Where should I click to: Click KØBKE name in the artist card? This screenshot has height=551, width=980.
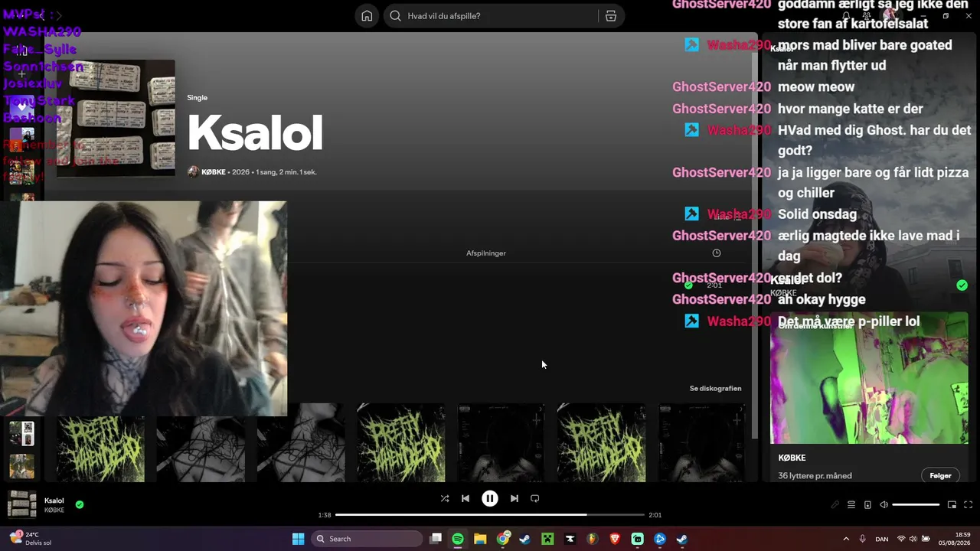pyautogui.click(x=792, y=458)
